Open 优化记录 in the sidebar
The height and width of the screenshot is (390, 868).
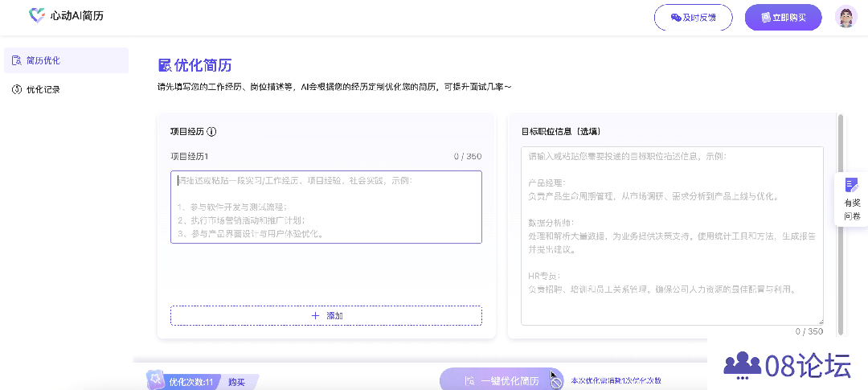tap(66, 89)
